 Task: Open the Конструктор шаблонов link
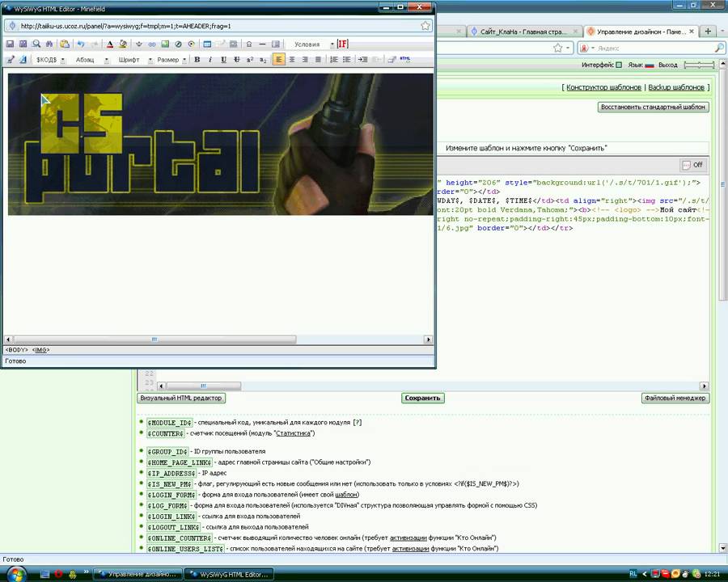(603, 87)
